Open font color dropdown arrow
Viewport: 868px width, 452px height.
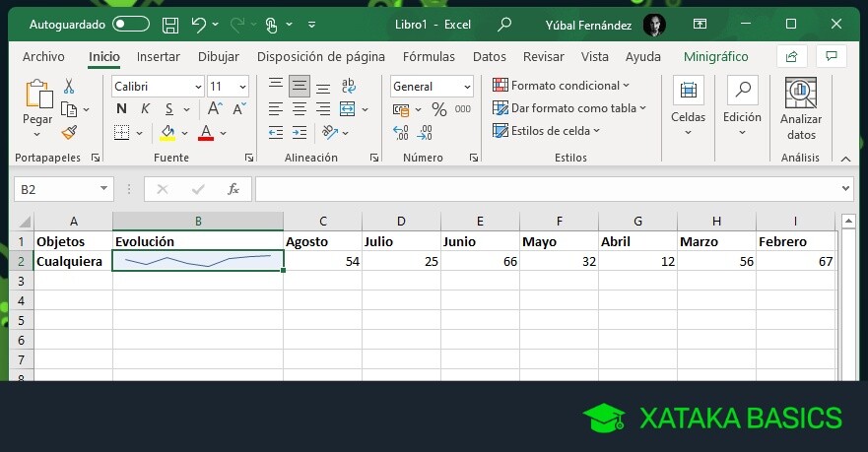[223, 133]
